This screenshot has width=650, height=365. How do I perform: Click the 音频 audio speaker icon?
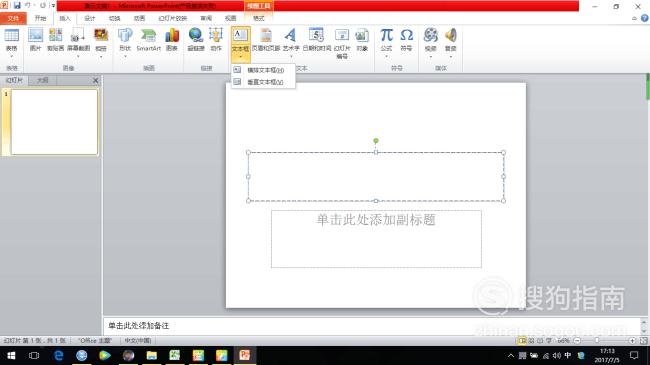pos(451,35)
